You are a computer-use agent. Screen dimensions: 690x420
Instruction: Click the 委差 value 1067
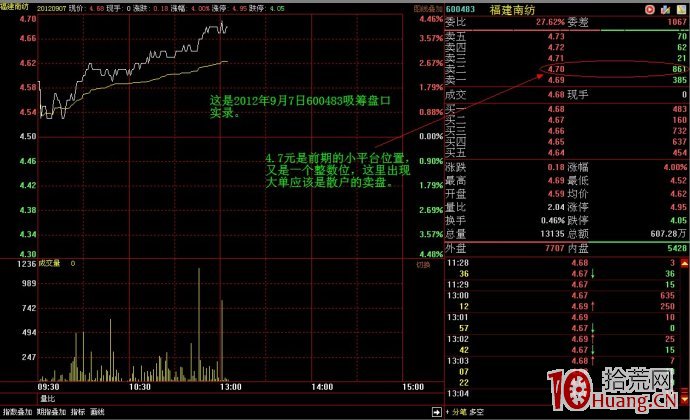click(x=677, y=22)
